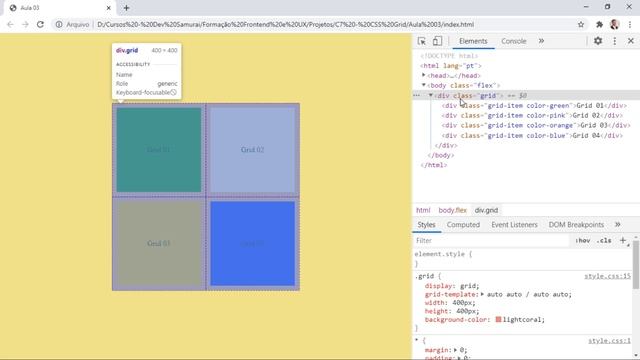Image resolution: width=640 pixels, height=360 pixels.
Task: Expand the grid-template shorthand triangle
Action: (482, 294)
